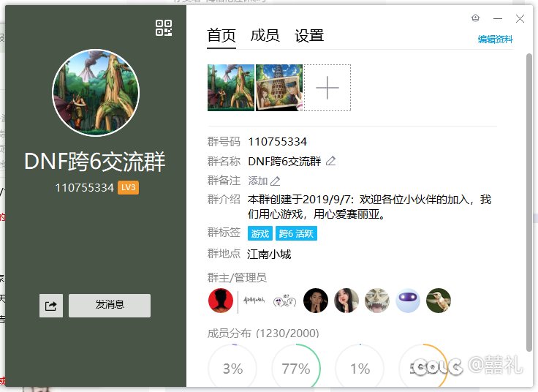Click the 跨6 活跃 group tag
The image size is (538, 392).
pyautogui.click(x=296, y=233)
